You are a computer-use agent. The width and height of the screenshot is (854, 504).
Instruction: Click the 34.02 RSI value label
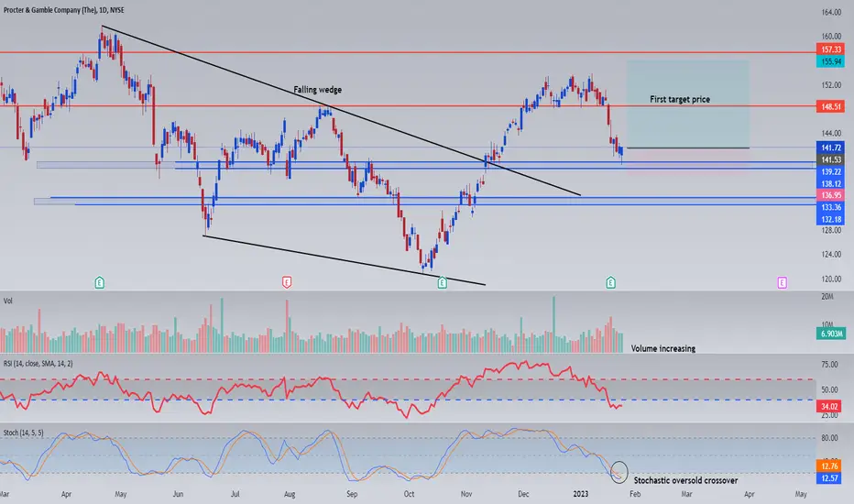click(x=829, y=406)
